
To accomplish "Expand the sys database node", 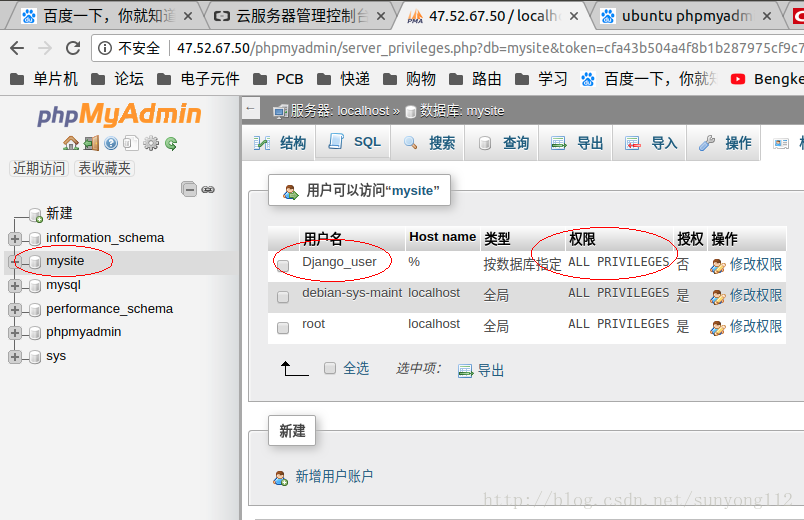I will tap(14, 356).
